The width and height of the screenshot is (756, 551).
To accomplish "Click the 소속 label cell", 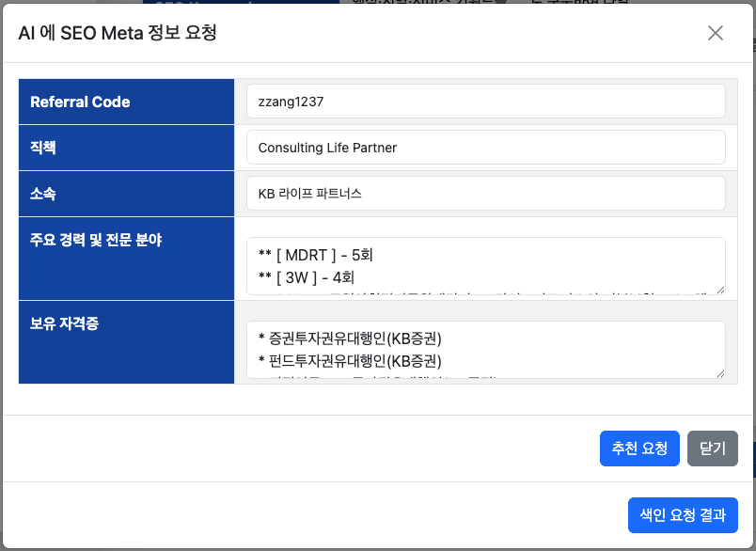I will pyautogui.click(x=126, y=194).
